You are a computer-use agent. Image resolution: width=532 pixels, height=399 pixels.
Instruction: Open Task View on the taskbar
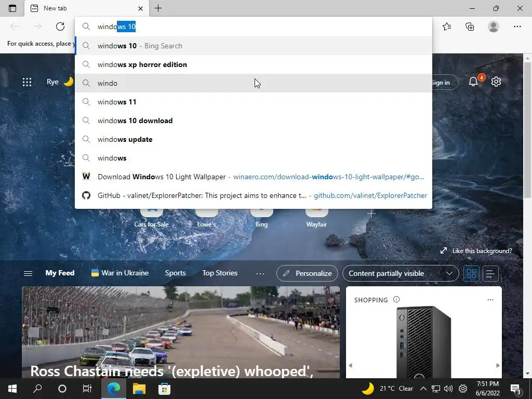click(x=87, y=389)
